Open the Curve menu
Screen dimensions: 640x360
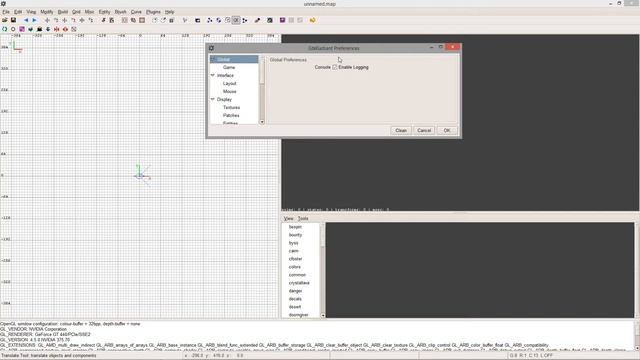coord(136,12)
